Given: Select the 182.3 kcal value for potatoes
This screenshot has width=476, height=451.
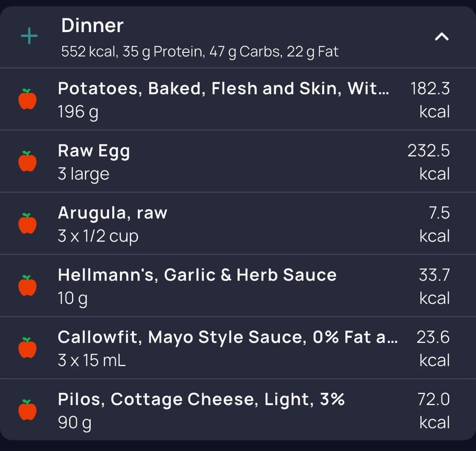Looking at the screenshot, I should [430, 100].
